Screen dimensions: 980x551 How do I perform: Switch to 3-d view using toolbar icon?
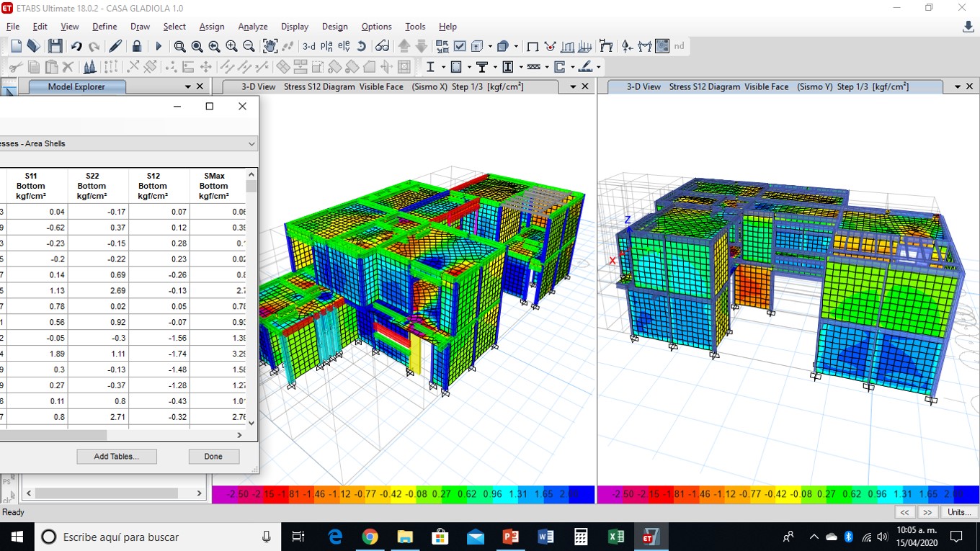click(308, 46)
